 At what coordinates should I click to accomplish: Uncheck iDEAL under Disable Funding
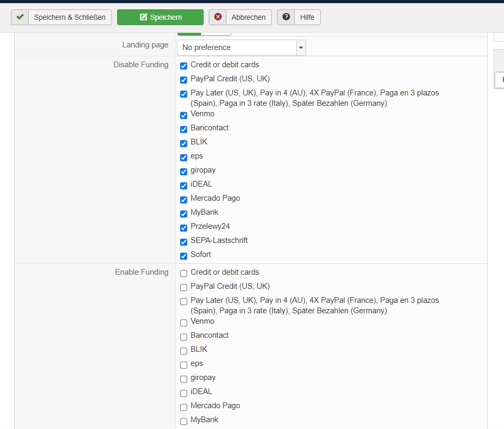[x=184, y=186]
